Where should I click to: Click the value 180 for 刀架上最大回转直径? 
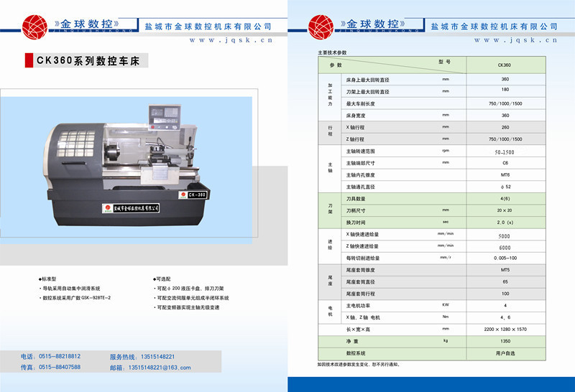point(505,90)
